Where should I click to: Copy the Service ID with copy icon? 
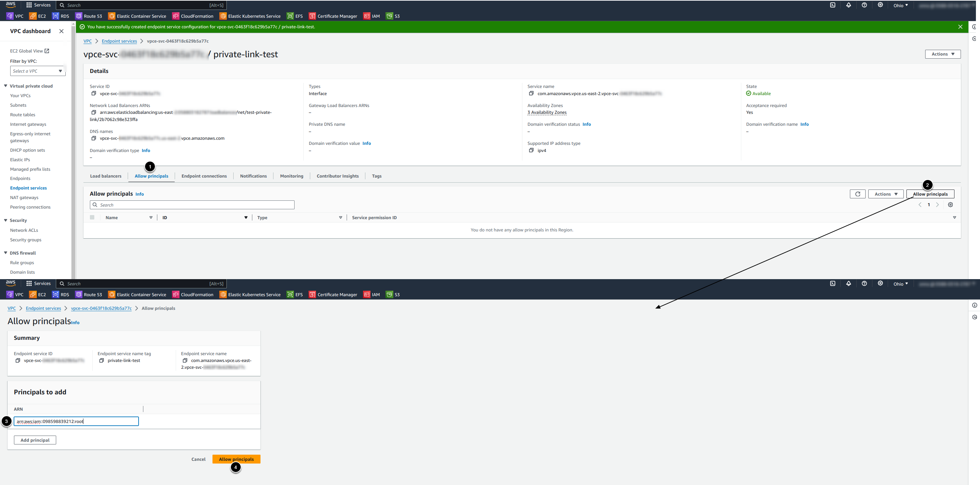coord(94,94)
